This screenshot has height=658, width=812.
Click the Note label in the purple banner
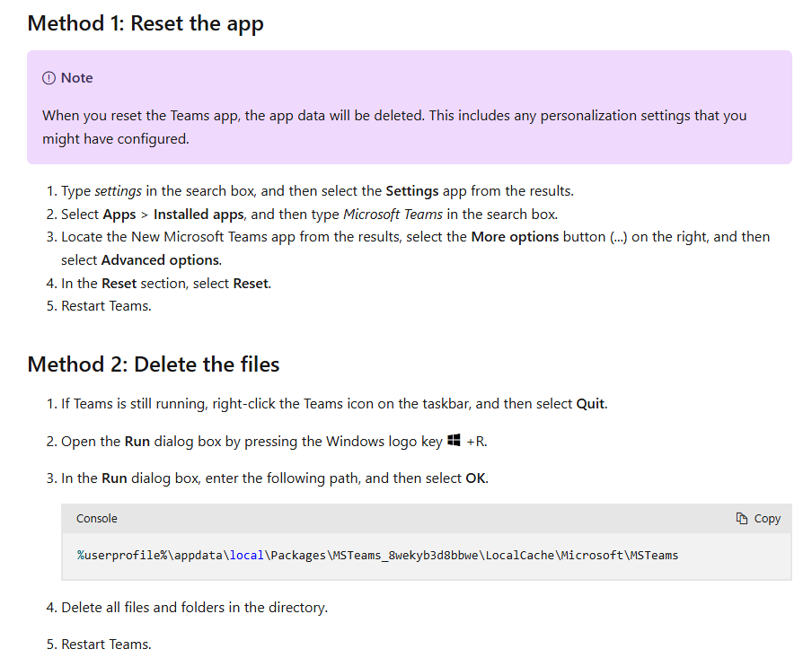74,78
